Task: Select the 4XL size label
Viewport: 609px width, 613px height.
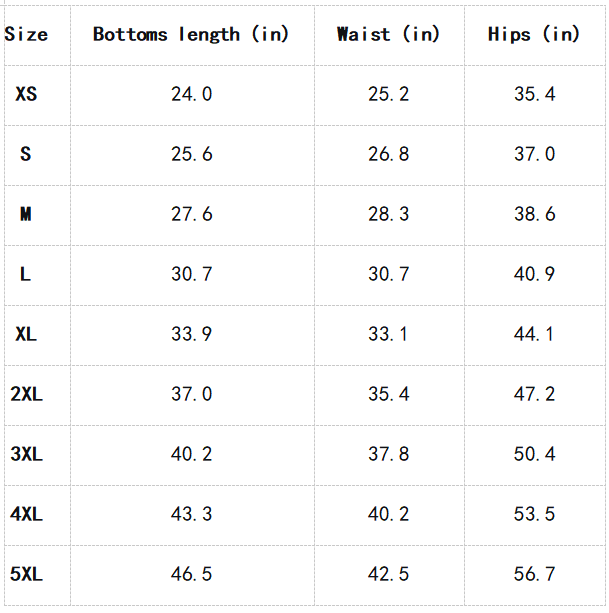Action: coord(26,514)
